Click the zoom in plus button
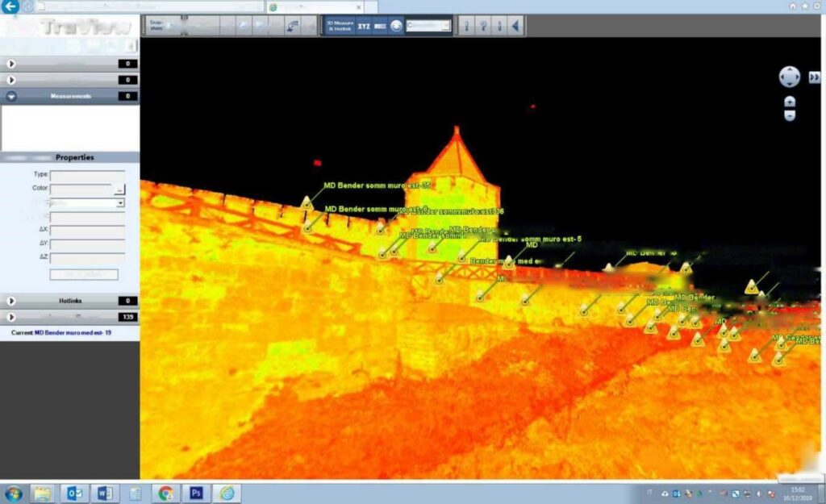826x504 pixels. click(x=790, y=102)
